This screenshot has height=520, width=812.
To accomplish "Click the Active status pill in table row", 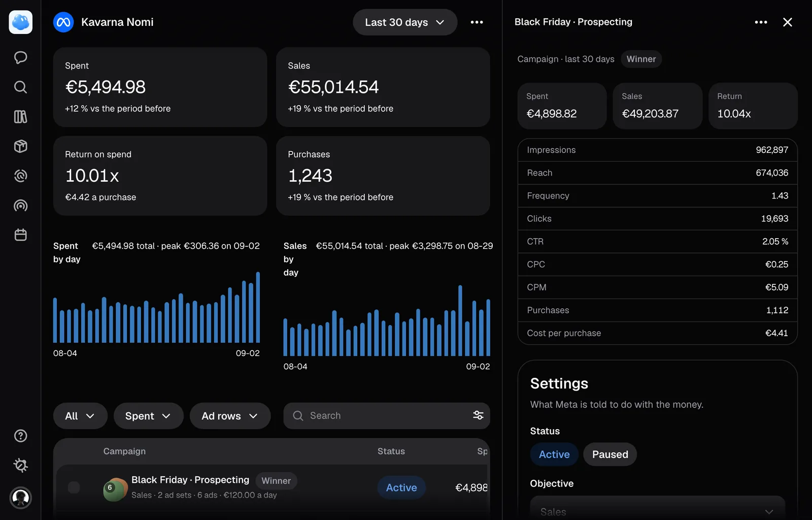I will click(401, 487).
